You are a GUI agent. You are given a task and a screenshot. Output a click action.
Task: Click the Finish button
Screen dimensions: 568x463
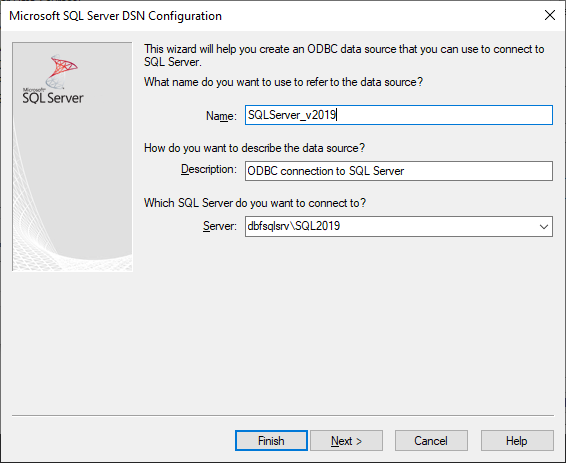[271, 441]
